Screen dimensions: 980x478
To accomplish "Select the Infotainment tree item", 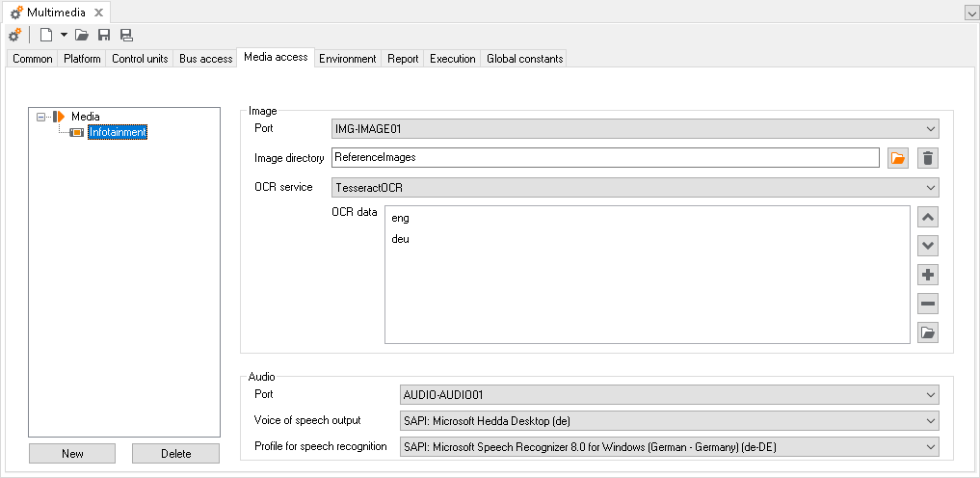I will (x=118, y=132).
